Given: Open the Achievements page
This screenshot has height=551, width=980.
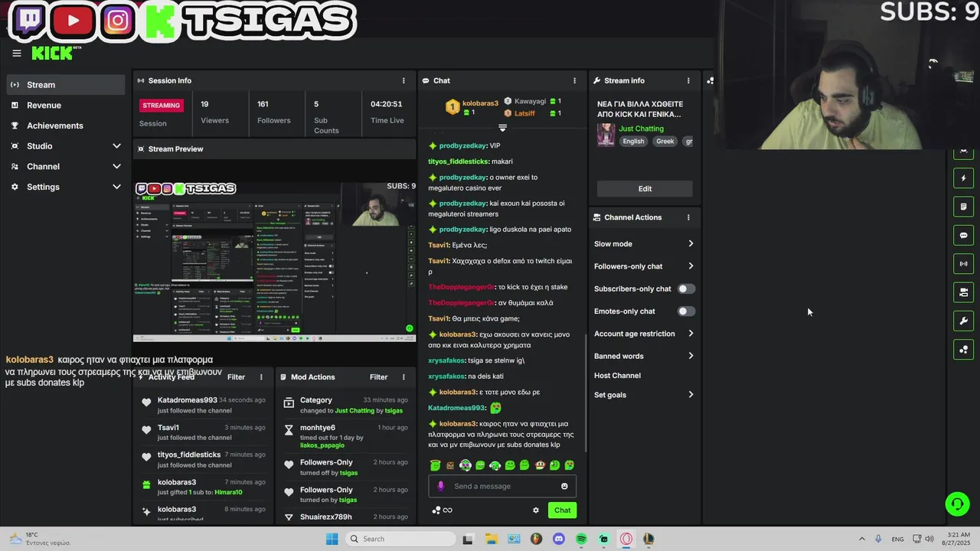Looking at the screenshot, I should tap(66, 126).
